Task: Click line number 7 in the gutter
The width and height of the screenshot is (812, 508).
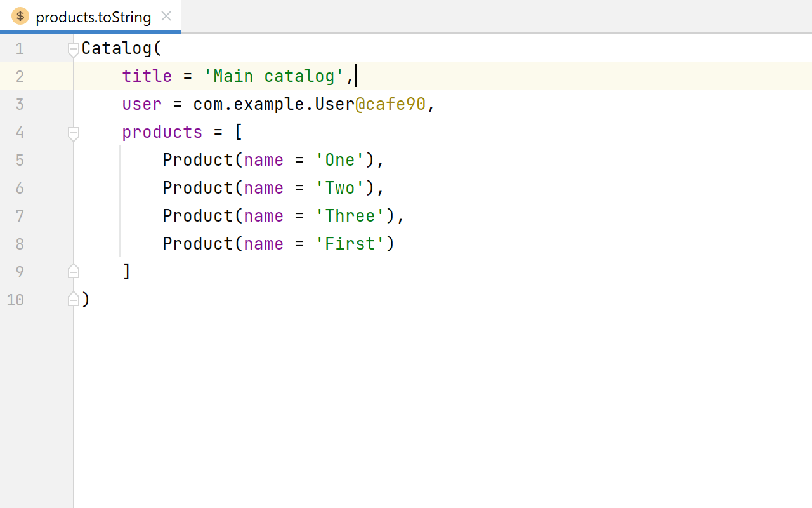Action: click(20, 216)
